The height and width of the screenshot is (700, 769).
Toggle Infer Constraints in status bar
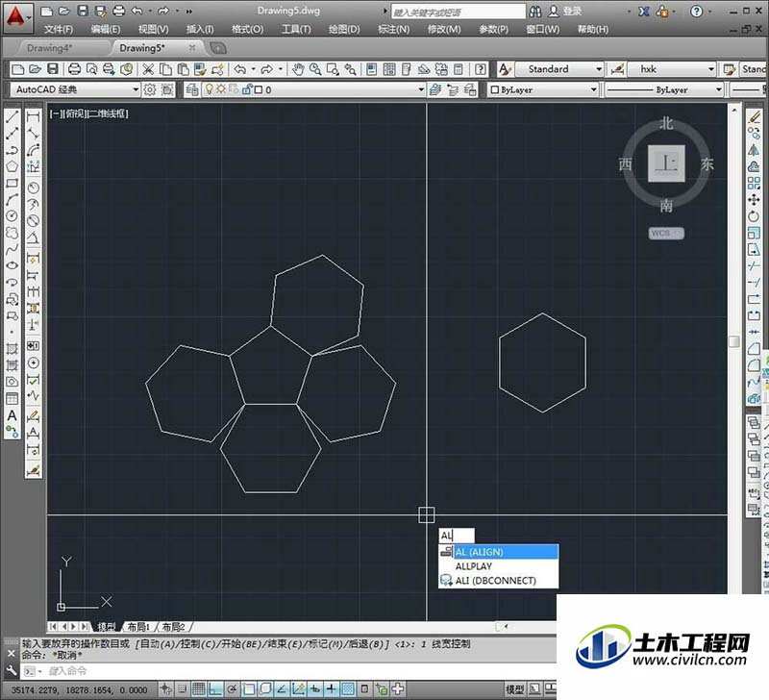(165, 689)
